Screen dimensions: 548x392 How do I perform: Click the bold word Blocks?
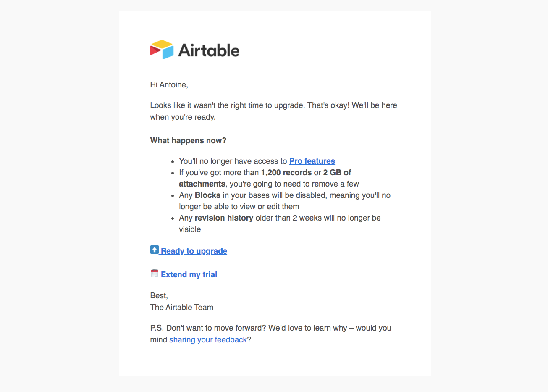(207, 195)
